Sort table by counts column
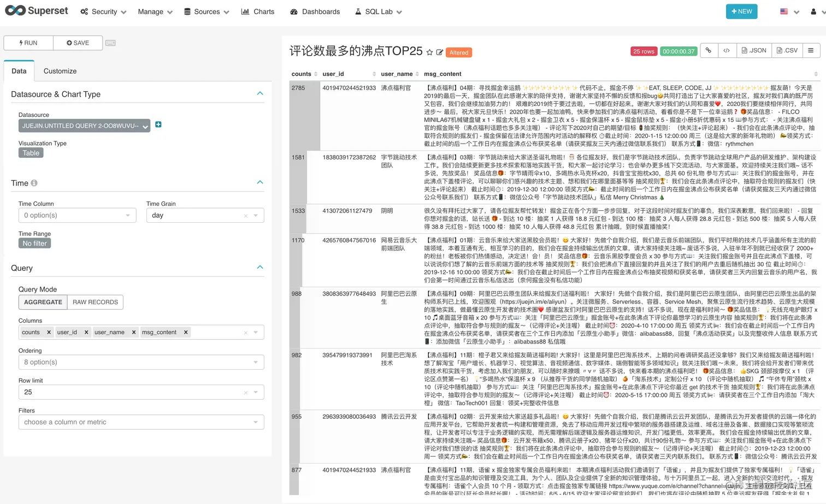The height and width of the screenshot is (504, 826). click(x=304, y=74)
